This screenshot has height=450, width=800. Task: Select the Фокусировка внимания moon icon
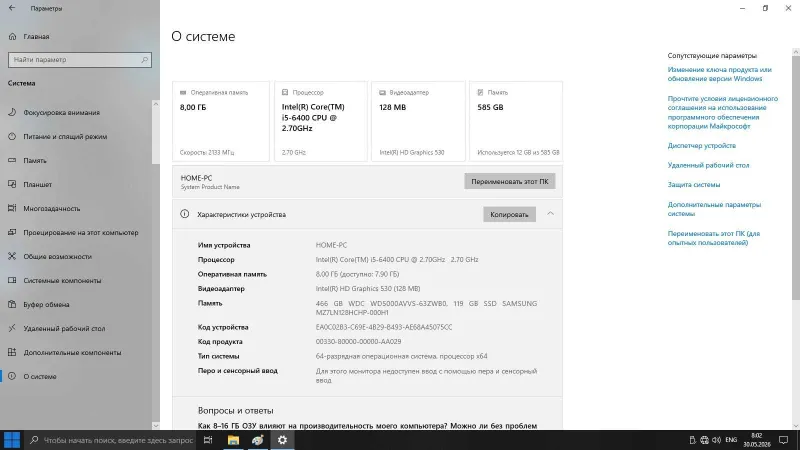point(12,112)
